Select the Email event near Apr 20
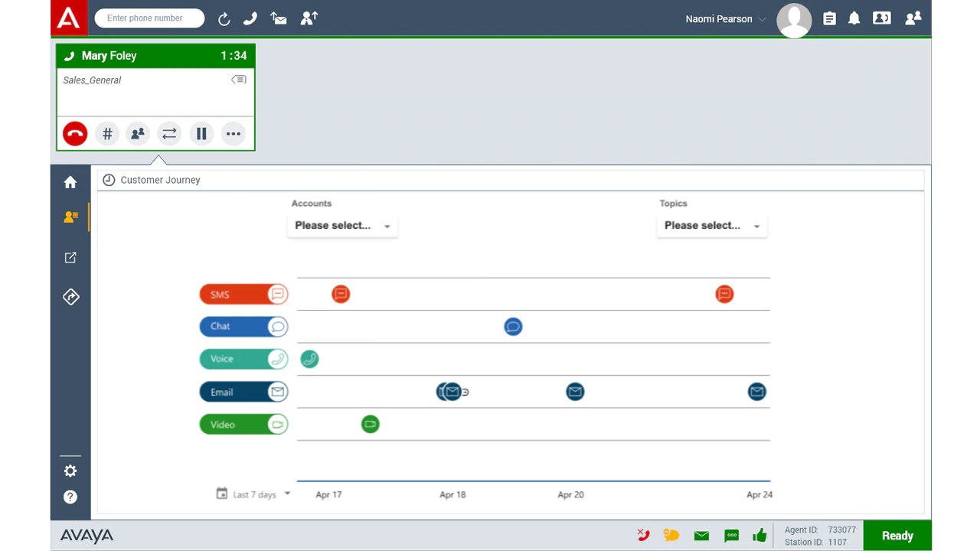Screen dimensions: 980x551 [x=575, y=392]
